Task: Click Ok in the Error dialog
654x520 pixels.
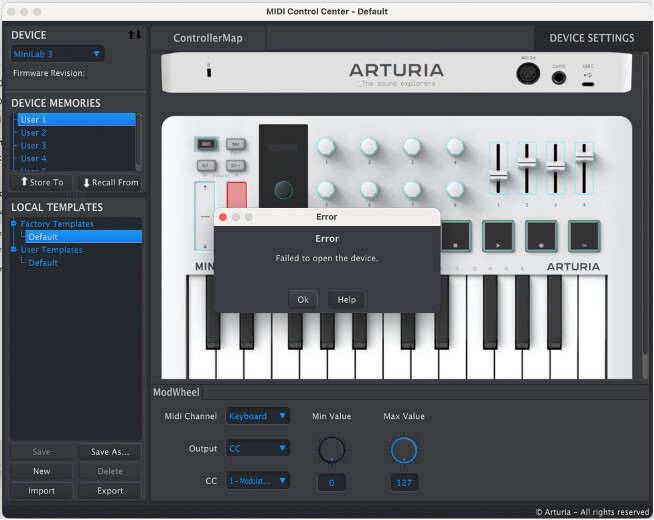Action: click(x=303, y=299)
